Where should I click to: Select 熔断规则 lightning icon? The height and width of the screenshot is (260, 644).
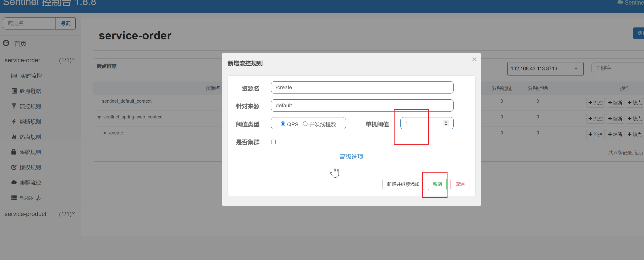pyautogui.click(x=14, y=121)
